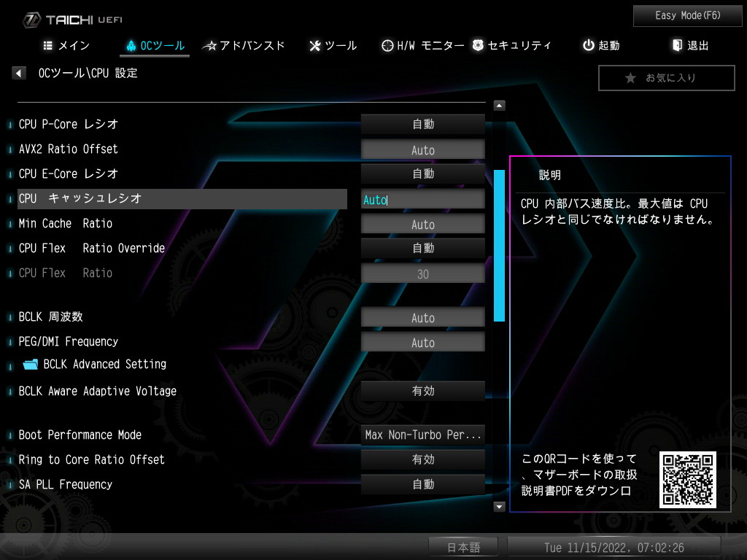The image size is (747, 560).
Task: Open CPU Flex Ratio Override dropdown
Action: pyautogui.click(x=422, y=248)
